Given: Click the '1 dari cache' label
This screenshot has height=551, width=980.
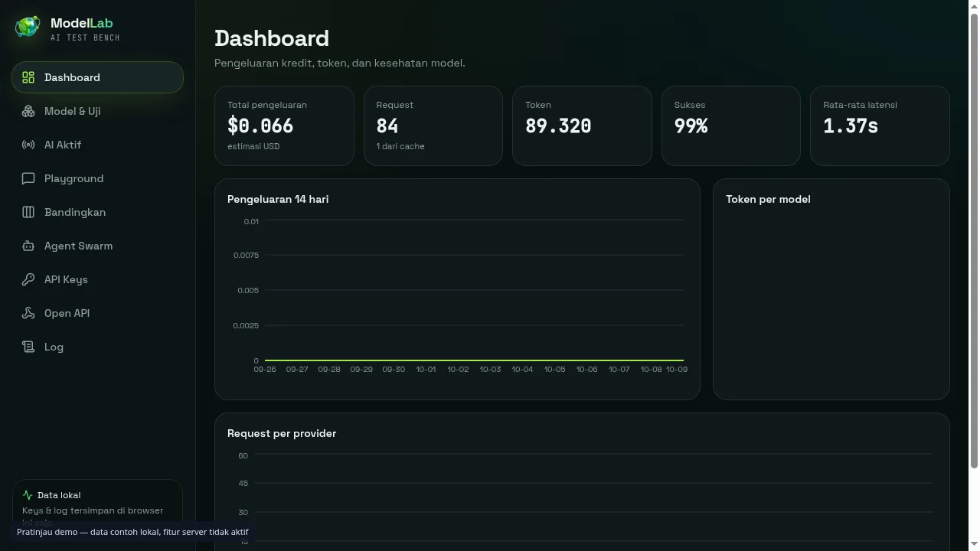Looking at the screenshot, I should [x=400, y=146].
